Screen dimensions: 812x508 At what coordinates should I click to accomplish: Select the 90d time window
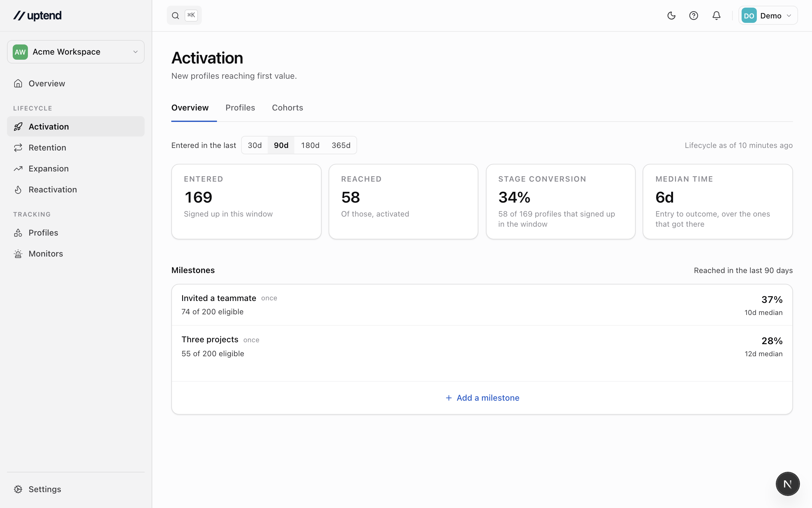click(x=281, y=145)
